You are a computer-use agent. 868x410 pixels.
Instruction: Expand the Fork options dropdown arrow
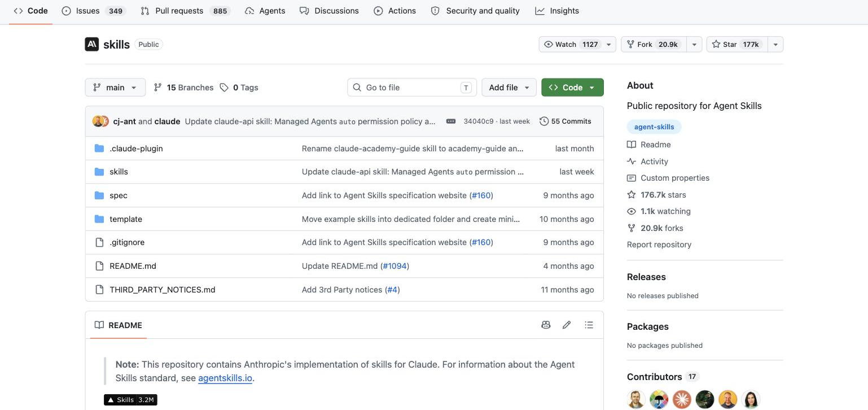tap(694, 45)
